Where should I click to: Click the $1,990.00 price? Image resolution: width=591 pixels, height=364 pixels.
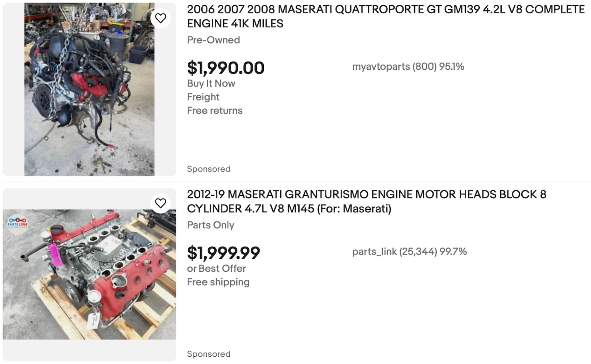click(x=226, y=68)
